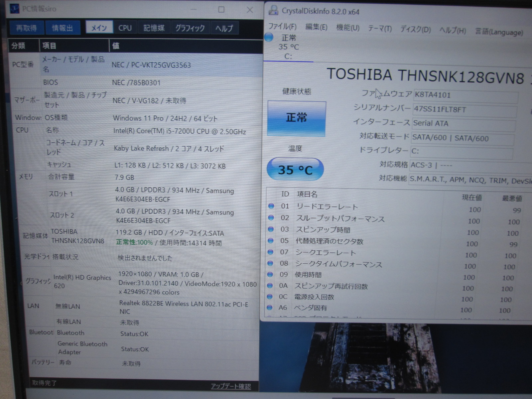Click the PC情報siro app icon in title bar
Viewport: 532px width, 399px height.
(x=15, y=8)
